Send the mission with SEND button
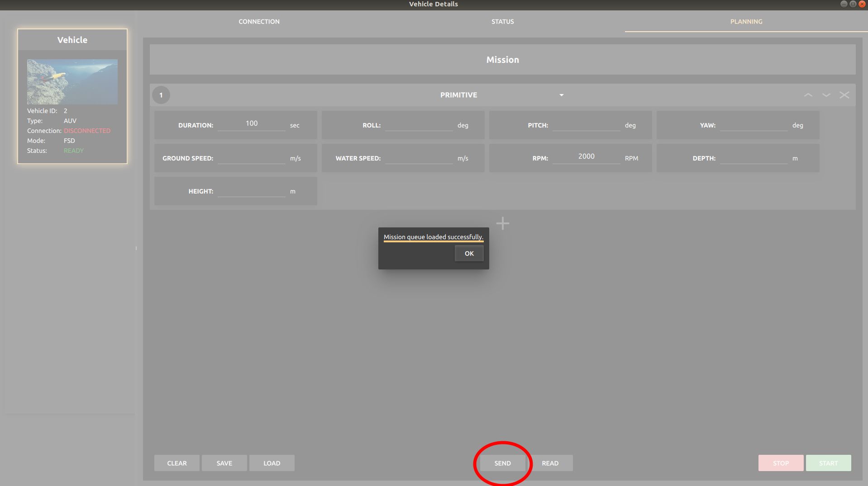 (x=502, y=463)
